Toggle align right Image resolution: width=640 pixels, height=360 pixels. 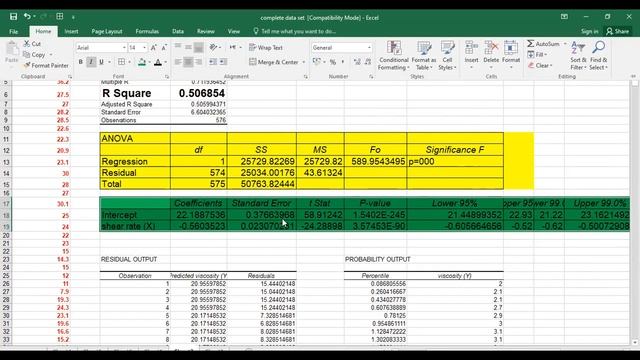click(x=198, y=62)
